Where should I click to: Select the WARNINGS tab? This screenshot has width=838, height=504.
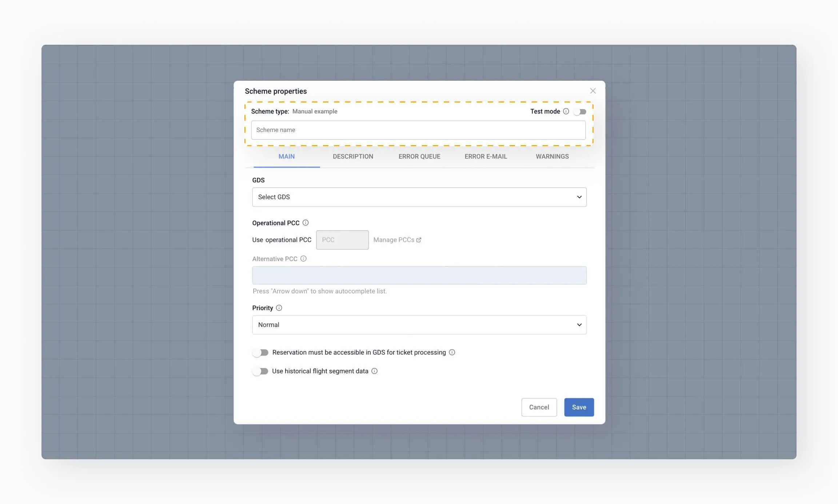click(x=552, y=156)
